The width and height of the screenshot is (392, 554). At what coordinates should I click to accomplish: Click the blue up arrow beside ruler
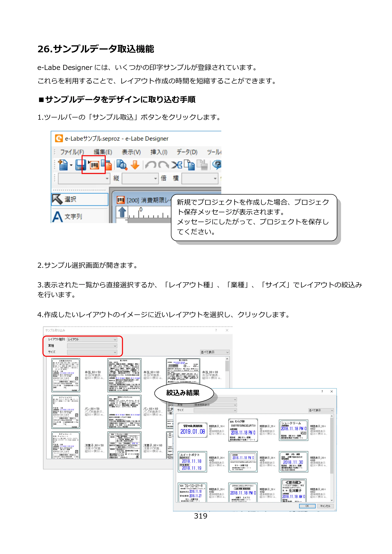tap(122, 212)
